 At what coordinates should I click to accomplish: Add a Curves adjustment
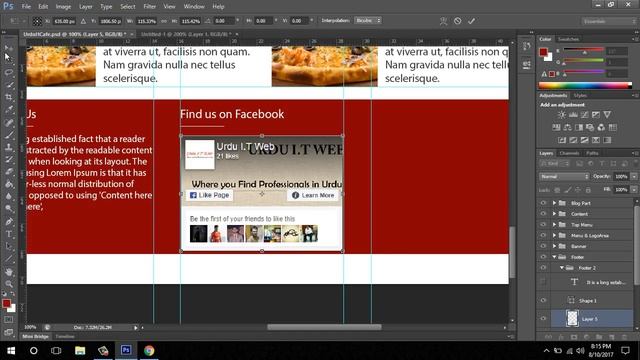pyautogui.click(x=584, y=115)
